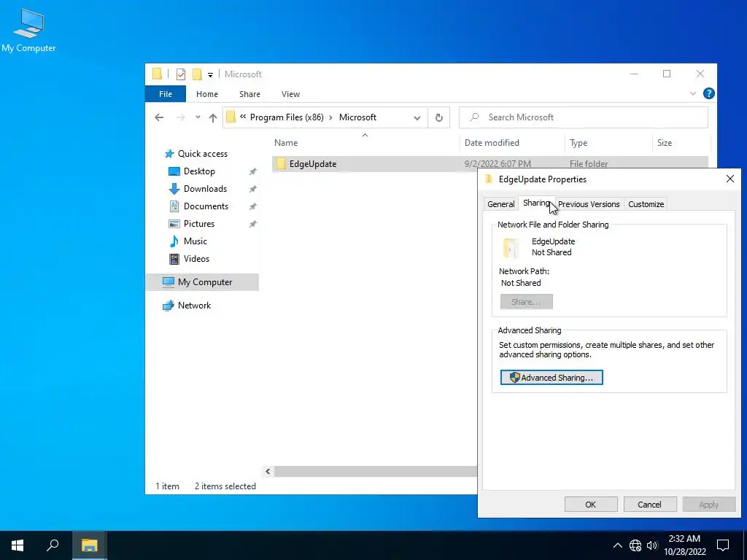This screenshot has height=560, width=747.
Task: Open Pictures in the navigation pane
Action: tap(199, 224)
